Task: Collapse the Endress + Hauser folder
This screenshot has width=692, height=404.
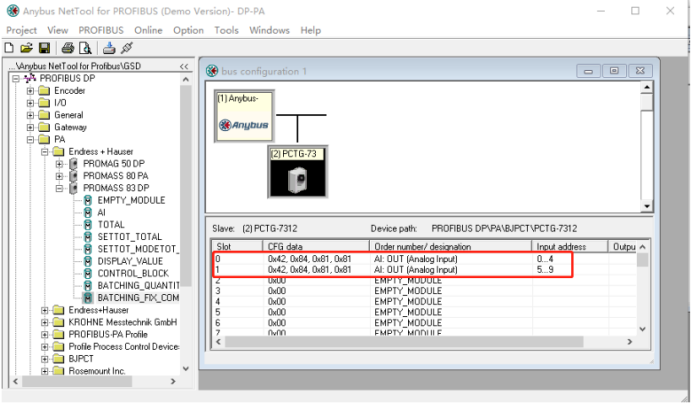Action: (45, 152)
